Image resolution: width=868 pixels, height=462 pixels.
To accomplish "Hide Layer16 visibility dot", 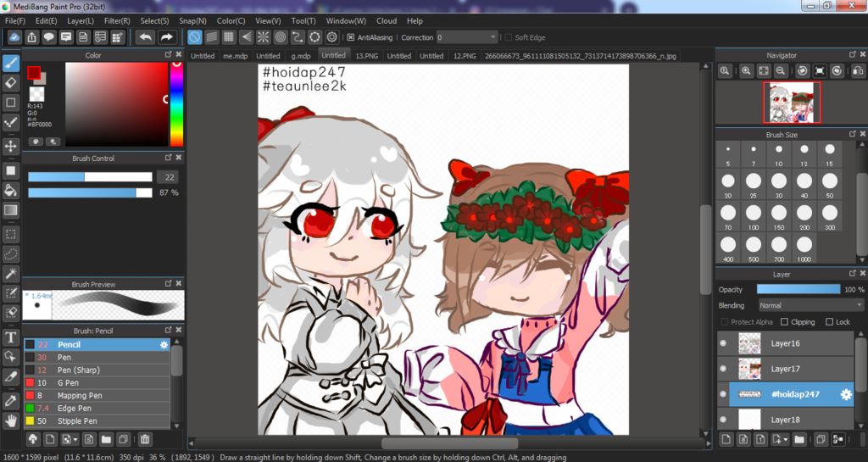I will pos(723,343).
